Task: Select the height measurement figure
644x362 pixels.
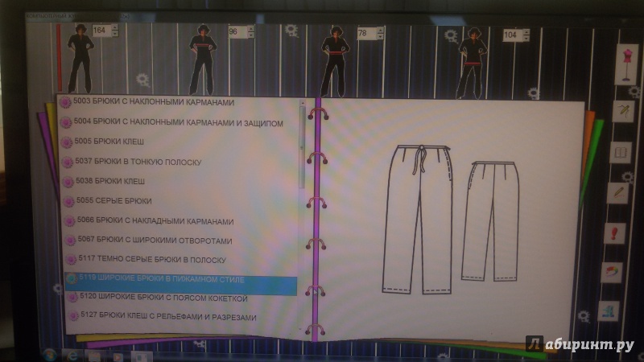Action: 80,58
